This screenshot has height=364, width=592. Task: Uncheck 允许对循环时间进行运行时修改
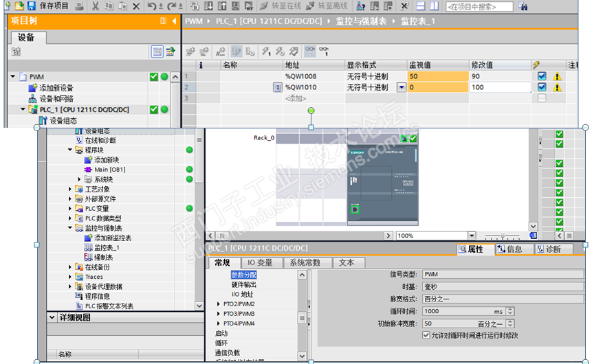[426, 335]
